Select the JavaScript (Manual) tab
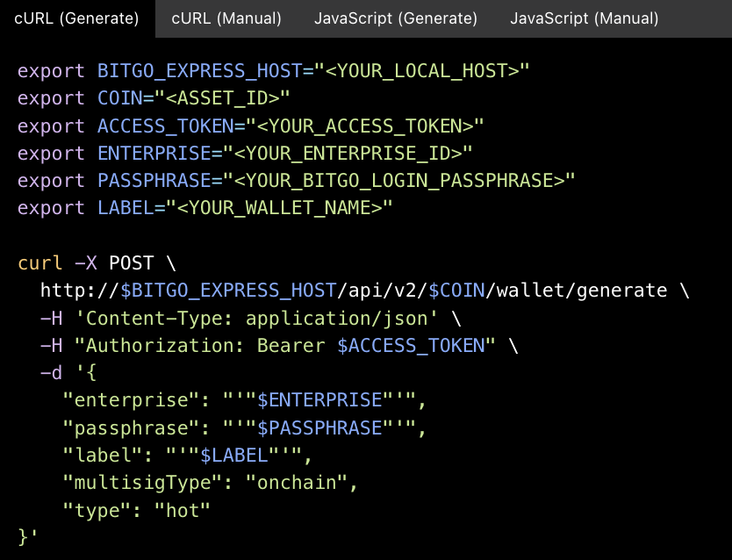The image size is (732, 560). pyautogui.click(x=584, y=18)
